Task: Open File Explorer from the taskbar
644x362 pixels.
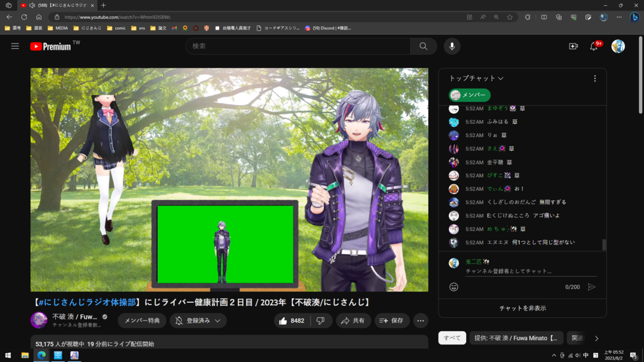Action: (25, 356)
